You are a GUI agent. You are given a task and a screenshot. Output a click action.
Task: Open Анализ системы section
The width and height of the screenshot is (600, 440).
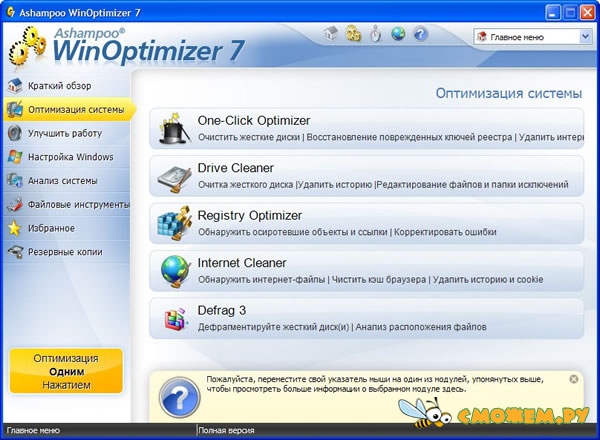coord(67,181)
